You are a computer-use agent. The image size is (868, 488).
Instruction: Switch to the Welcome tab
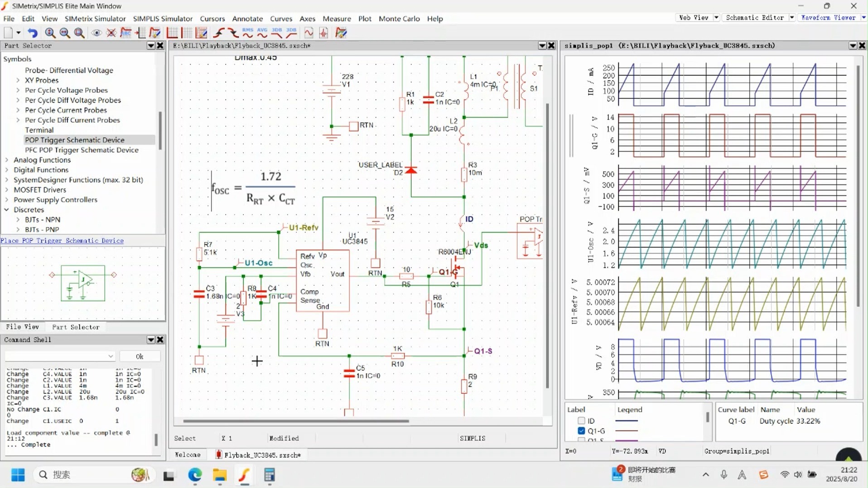188,454
